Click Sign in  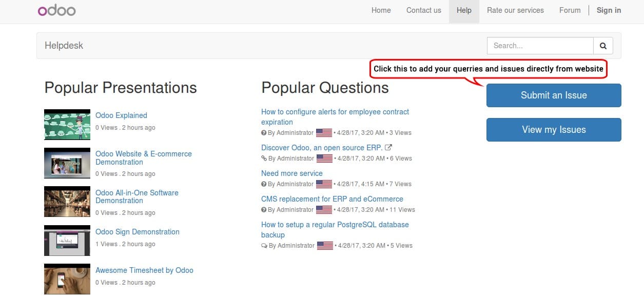click(x=609, y=10)
